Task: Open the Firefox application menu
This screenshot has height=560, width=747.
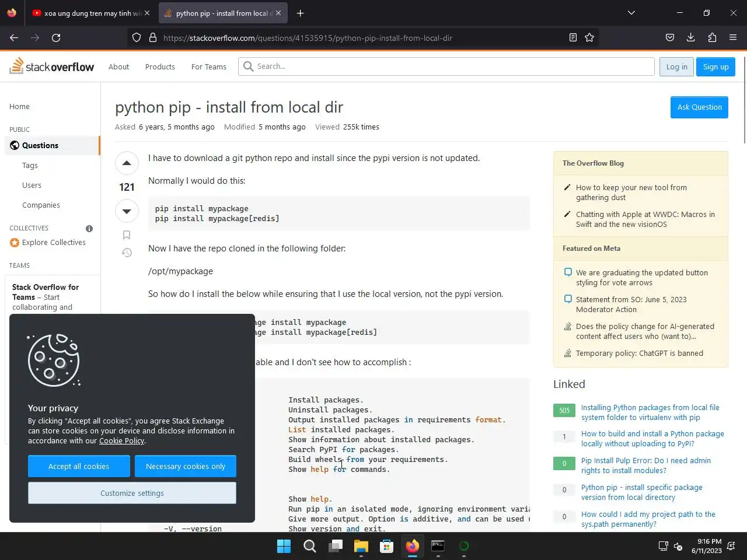Action: point(733,37)
